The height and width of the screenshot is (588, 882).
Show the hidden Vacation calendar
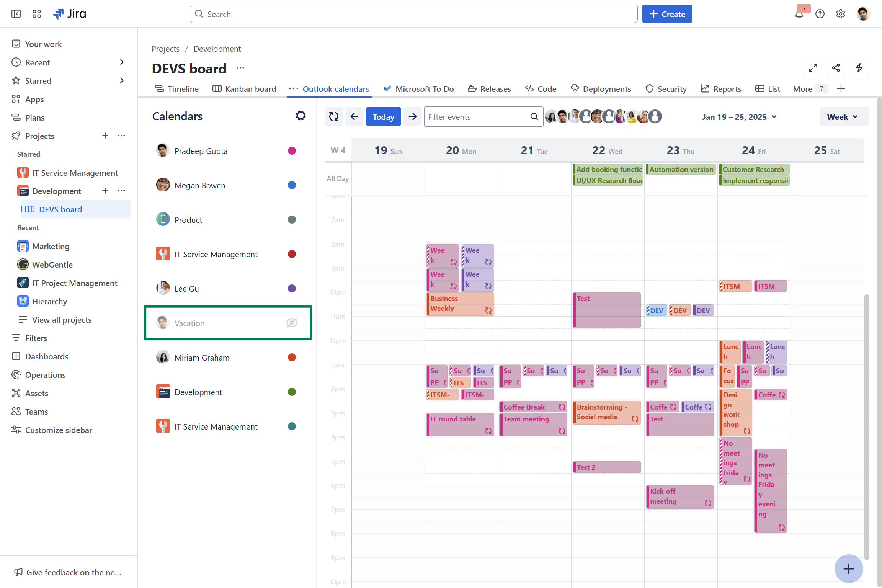tap(292, 323)
